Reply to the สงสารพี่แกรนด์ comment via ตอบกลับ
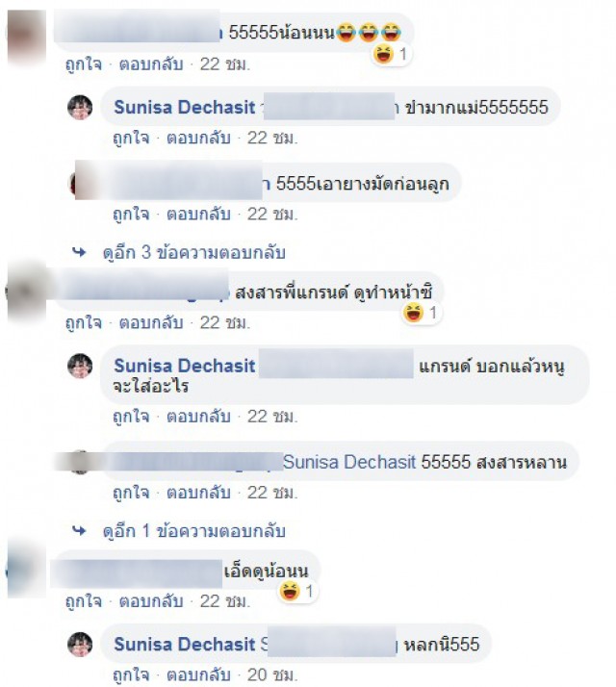Screen dimensions: 616x687 pyautogui.click(x=151, y=323)
